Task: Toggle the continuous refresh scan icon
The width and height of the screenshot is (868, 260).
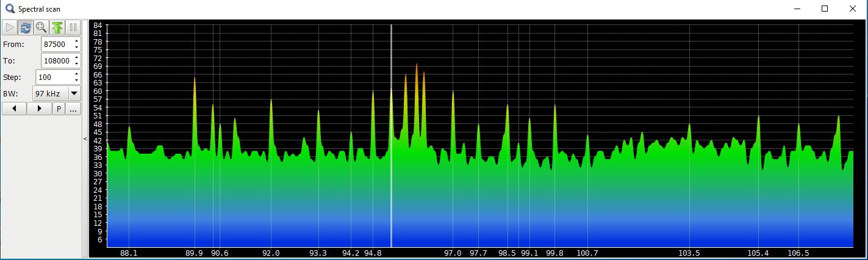Action: point(26,27)
